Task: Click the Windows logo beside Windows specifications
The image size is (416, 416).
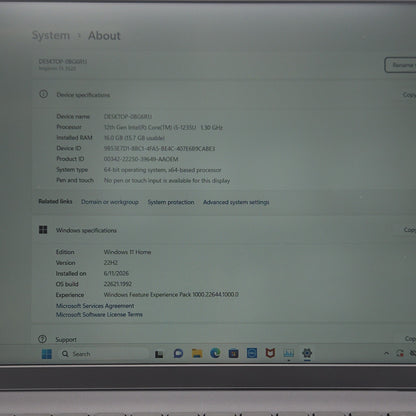Action: pyautogui.click(x=43, y=230)
